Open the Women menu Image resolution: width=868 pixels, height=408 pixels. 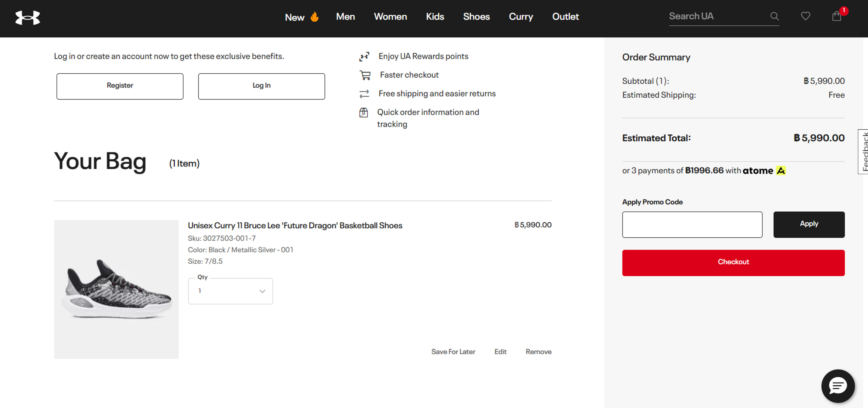(x=390, y=16)
